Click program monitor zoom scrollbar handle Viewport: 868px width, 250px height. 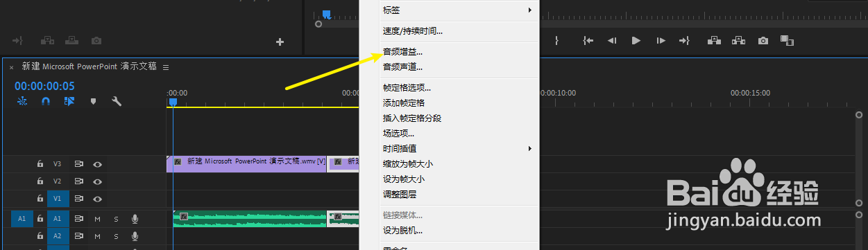318,24
